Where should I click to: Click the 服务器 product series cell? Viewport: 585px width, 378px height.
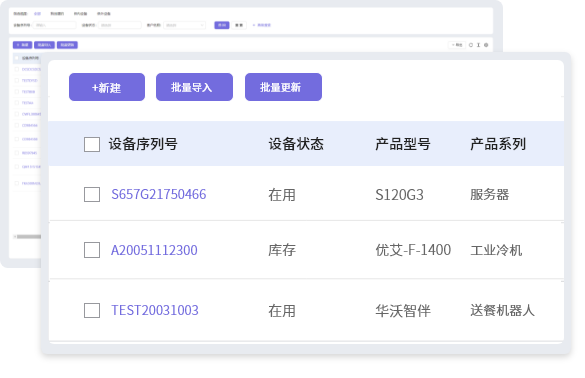(489, 195)
